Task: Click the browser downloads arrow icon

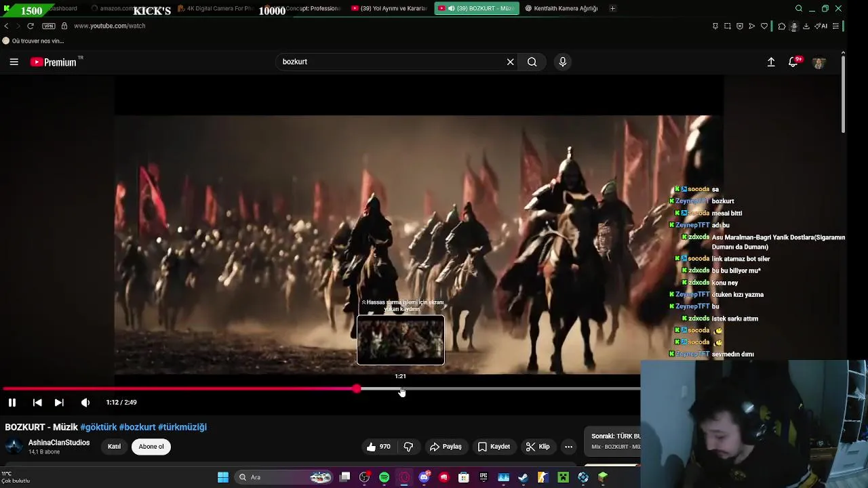Action: (x=806, y=26)
